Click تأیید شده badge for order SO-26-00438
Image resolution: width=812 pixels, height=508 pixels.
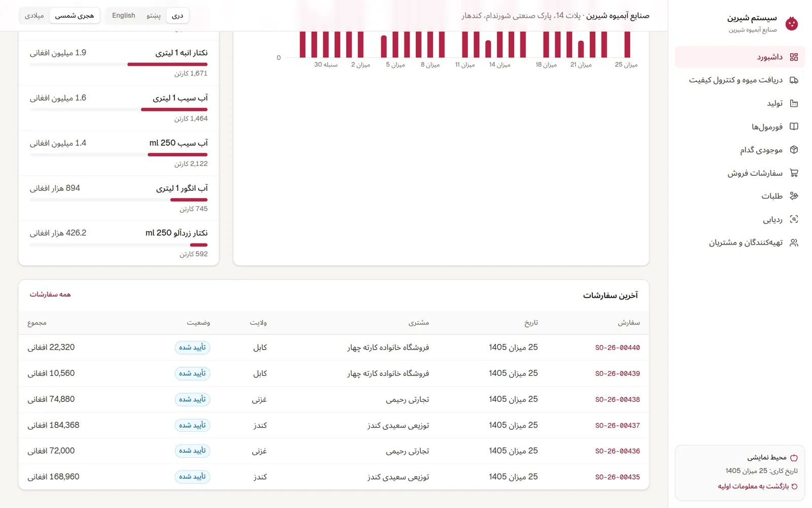[192, 399]
